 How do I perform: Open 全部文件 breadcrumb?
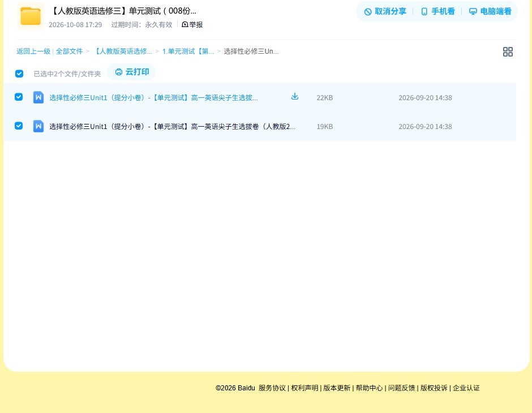pos(69,51)
